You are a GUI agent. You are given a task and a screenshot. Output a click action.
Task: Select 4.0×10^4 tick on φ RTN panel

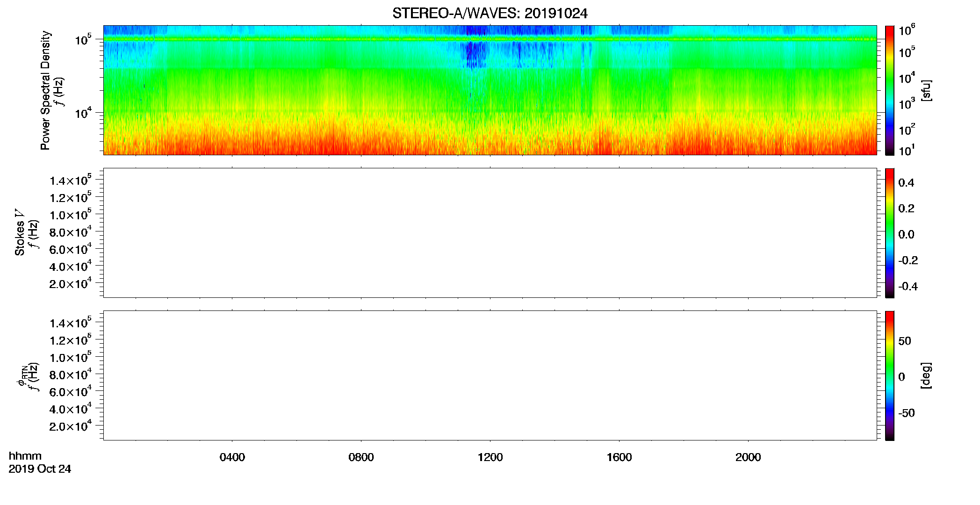tap(71, 409)
